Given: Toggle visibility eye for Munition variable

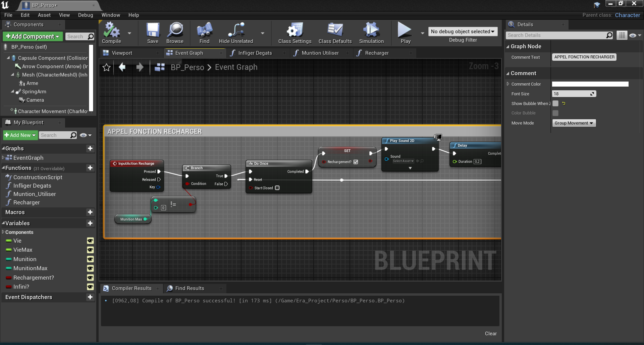Looking at the screenshot, I should [x=90, y=259].
